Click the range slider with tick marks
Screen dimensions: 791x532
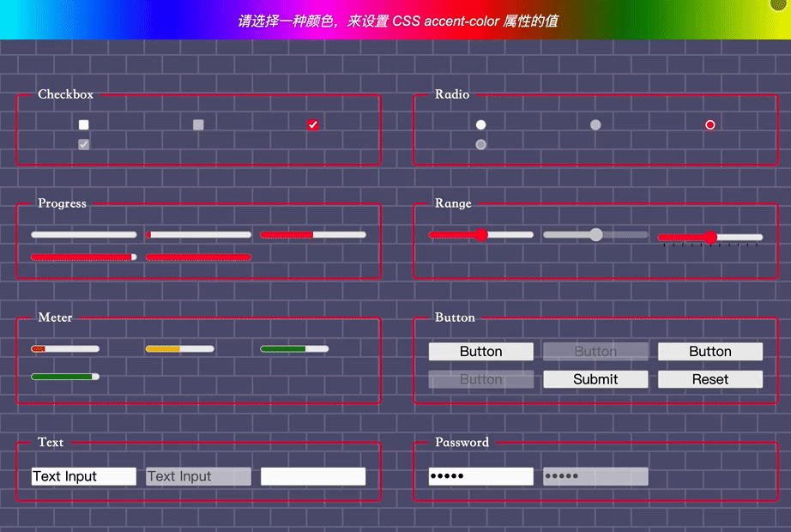coord(710,237)
